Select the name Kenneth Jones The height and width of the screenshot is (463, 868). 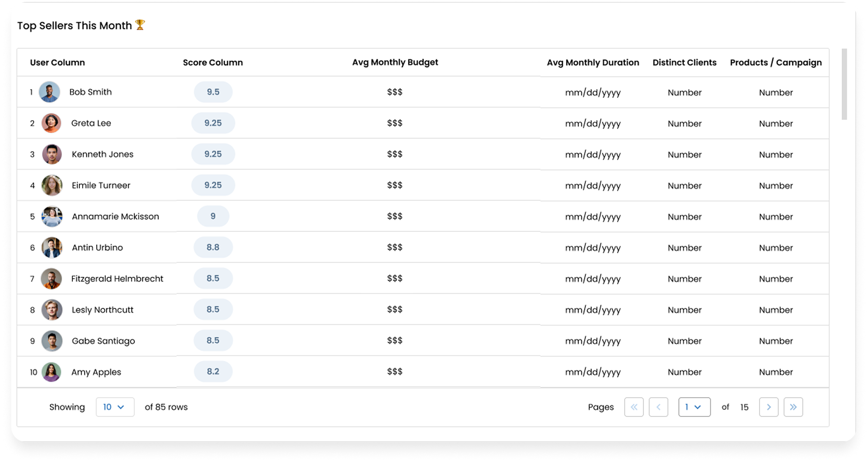tap(102, 154)
